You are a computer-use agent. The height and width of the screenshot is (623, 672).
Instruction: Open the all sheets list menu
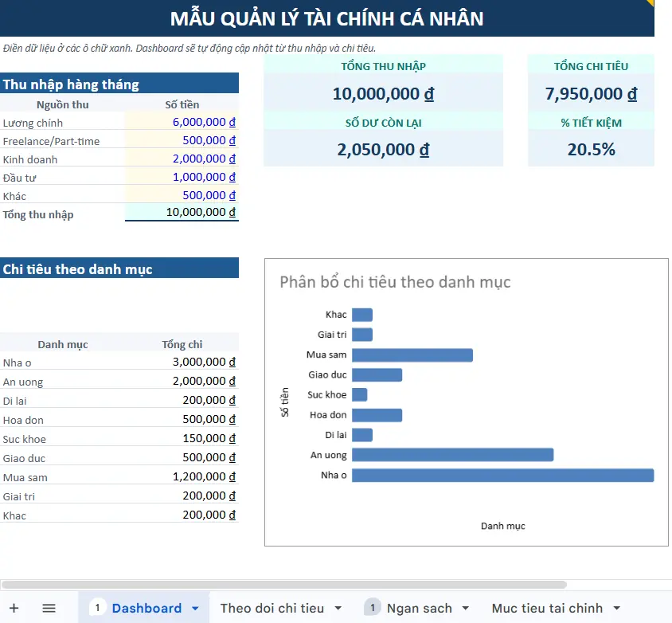pos(49,608)
